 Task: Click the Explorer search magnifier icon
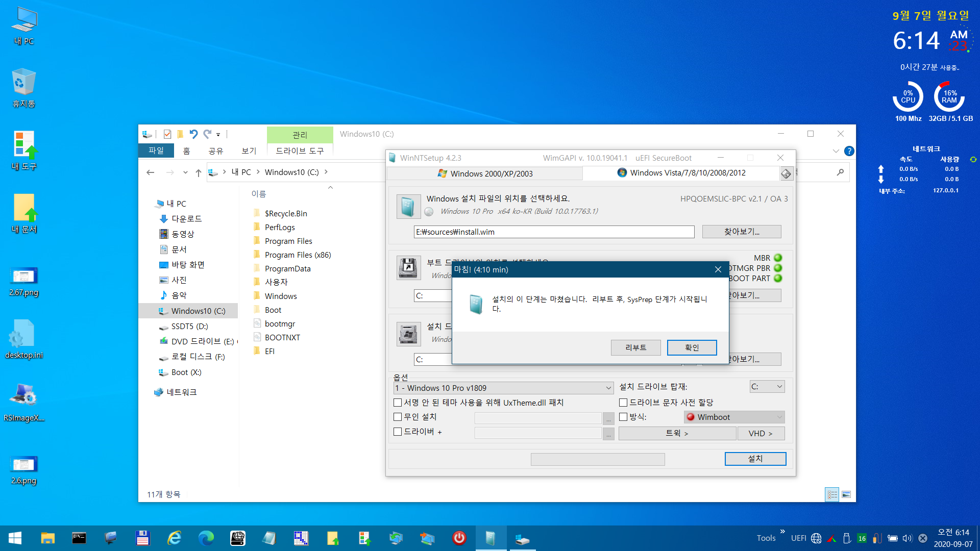pyautogui.click(x=840, y=172)
